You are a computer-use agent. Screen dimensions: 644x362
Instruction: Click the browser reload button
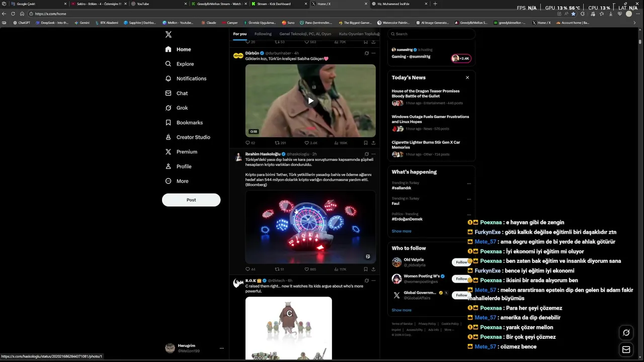pyautogui.click(x=13, y=14)
